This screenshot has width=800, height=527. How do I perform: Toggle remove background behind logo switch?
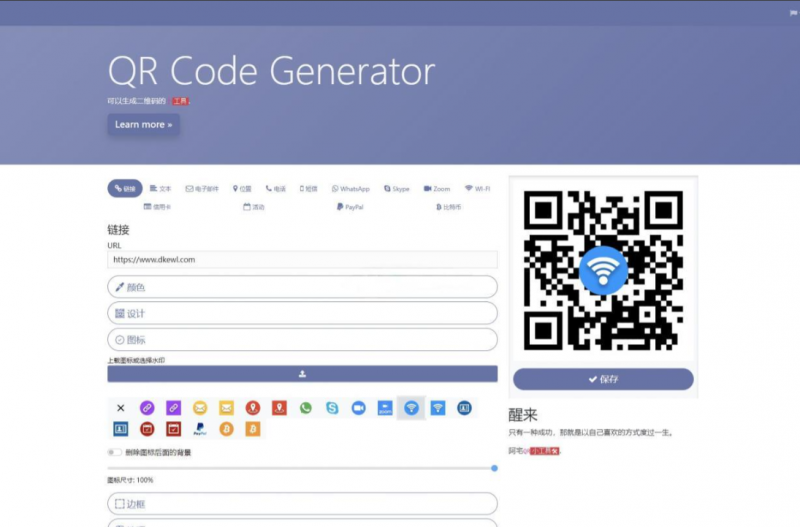[x=115, y=453]
